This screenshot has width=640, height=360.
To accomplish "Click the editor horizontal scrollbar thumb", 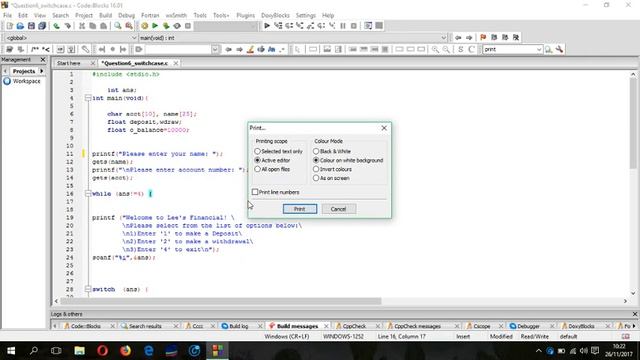I will (220, 301).
